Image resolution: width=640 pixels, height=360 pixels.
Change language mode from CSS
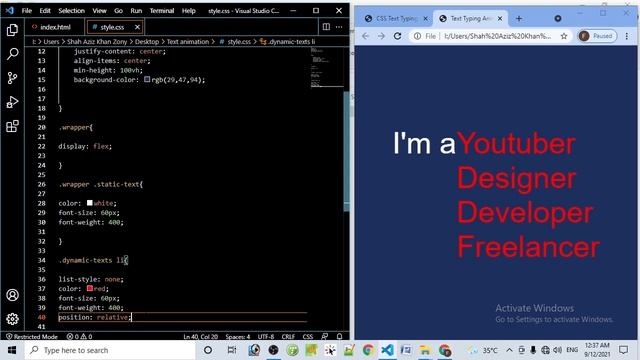[308, 337]
